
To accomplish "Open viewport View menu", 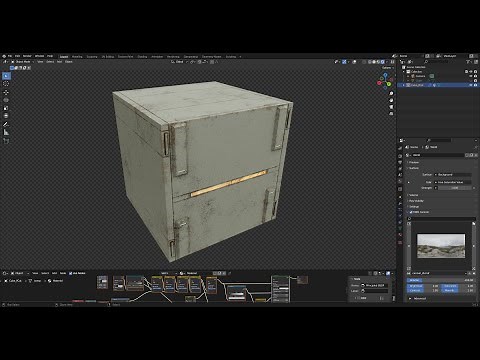I will coord(40,62).
